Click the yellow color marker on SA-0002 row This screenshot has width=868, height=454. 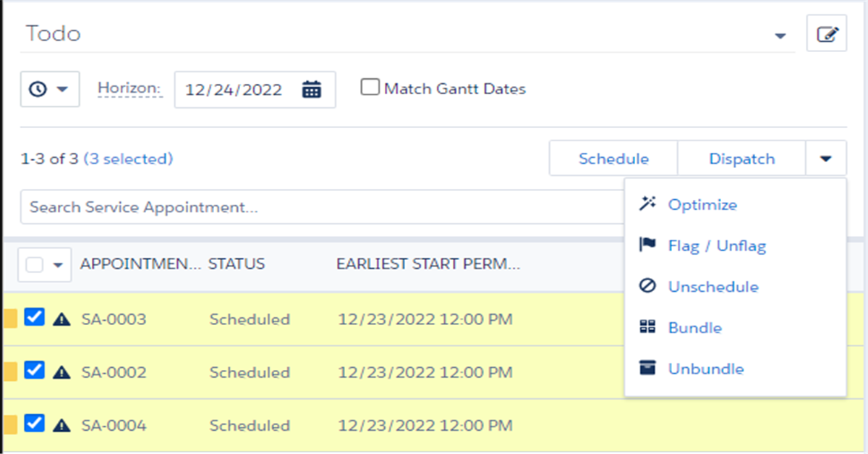(x=10, y=372)
